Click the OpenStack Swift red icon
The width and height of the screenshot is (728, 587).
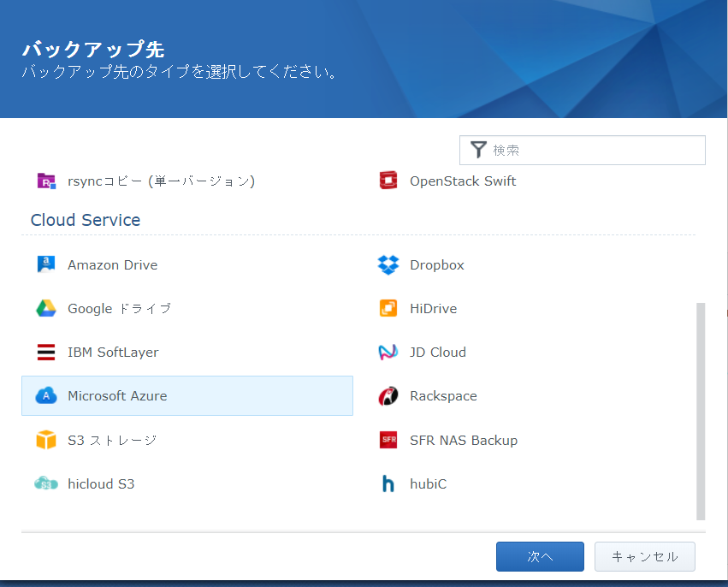point(388,181)
